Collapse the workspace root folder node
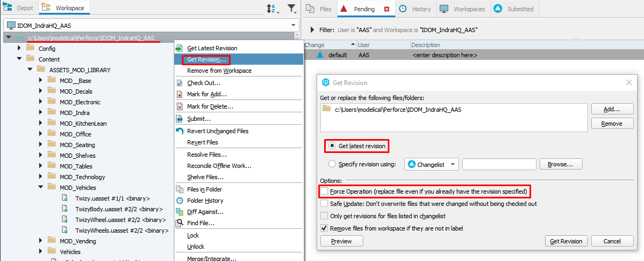 9,37
